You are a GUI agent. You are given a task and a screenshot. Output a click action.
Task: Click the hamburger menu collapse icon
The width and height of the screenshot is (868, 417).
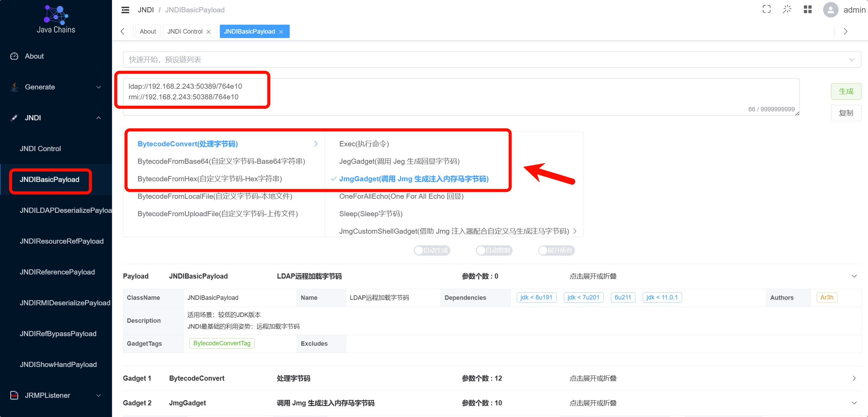pos(125,10)
